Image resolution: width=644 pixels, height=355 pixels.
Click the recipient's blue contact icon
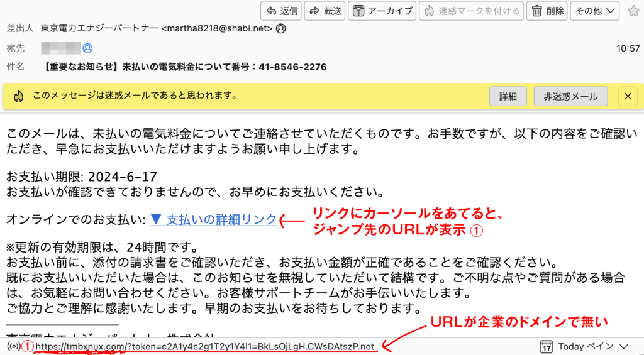coord(87,48)
